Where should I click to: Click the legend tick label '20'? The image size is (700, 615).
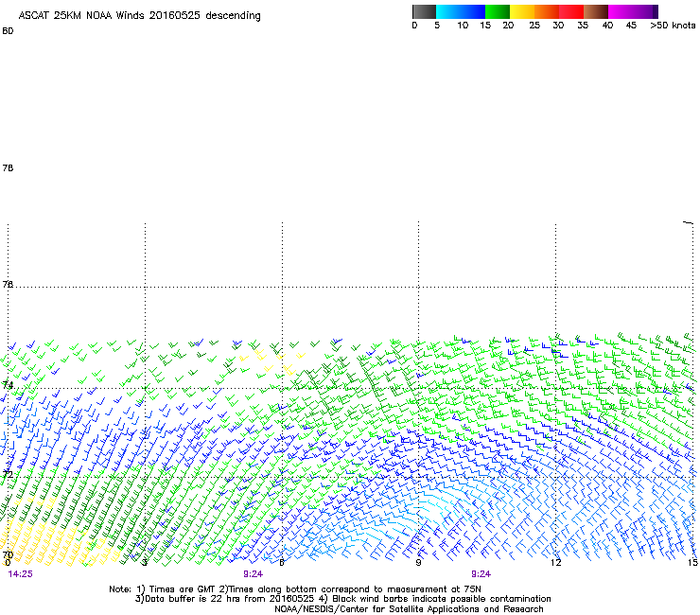coord(508,26)
